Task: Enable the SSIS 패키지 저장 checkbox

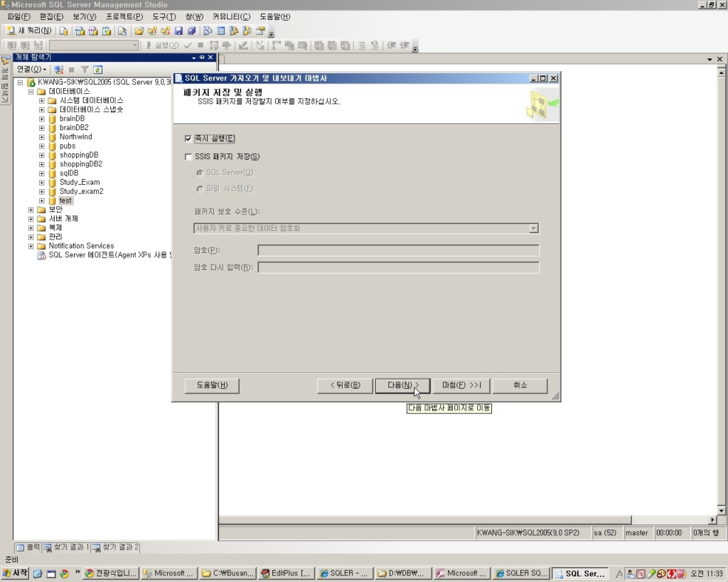Action: (188, 157)
